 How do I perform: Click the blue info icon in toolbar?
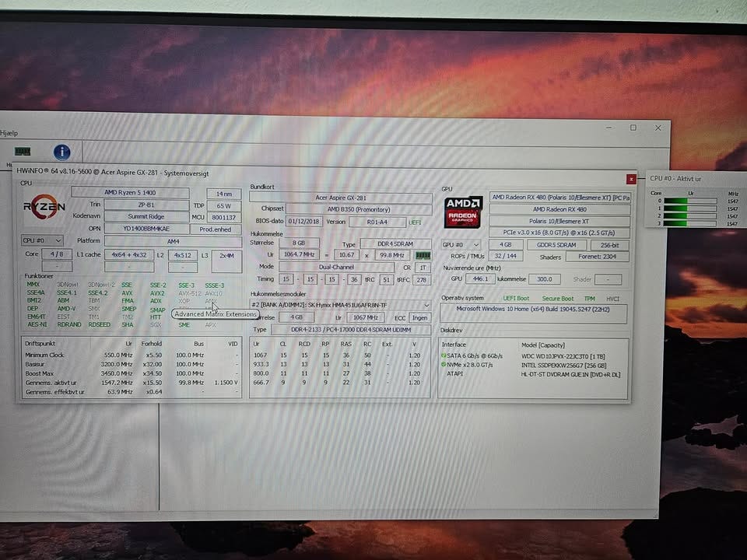click(61, 152)
